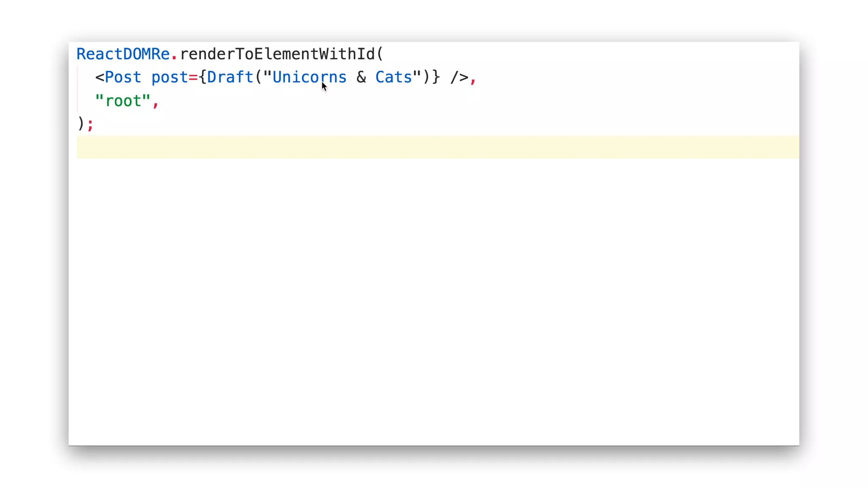Click the red comma after the /> tag
868x488 pixels.
pos(473,78)
